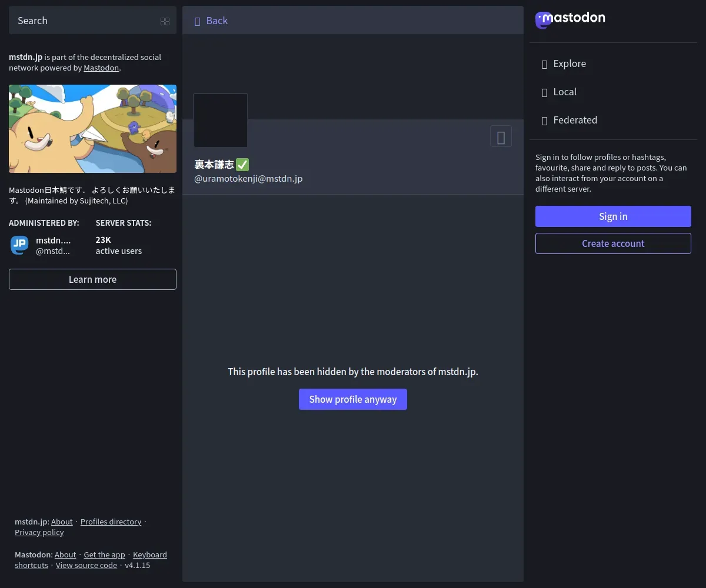Open the Mastodon link in server description
The width and height of the screenshot is (706, 588).
pyautogui.click(x=101, y=68)
